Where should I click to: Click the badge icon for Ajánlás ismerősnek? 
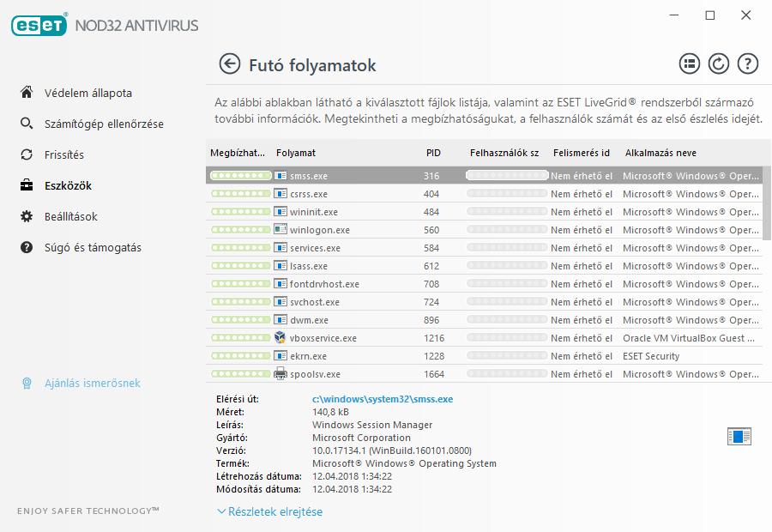pyautogui.click(x=27, y=383)
